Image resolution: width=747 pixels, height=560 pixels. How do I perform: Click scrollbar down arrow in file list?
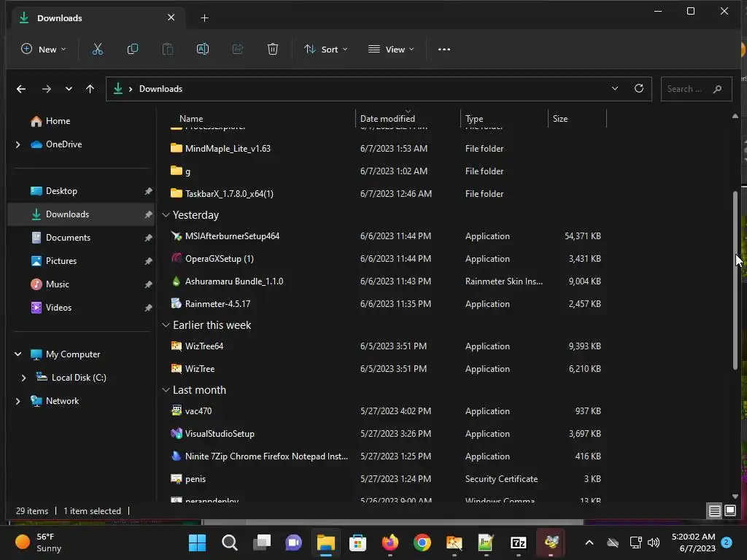coord(735,496)
